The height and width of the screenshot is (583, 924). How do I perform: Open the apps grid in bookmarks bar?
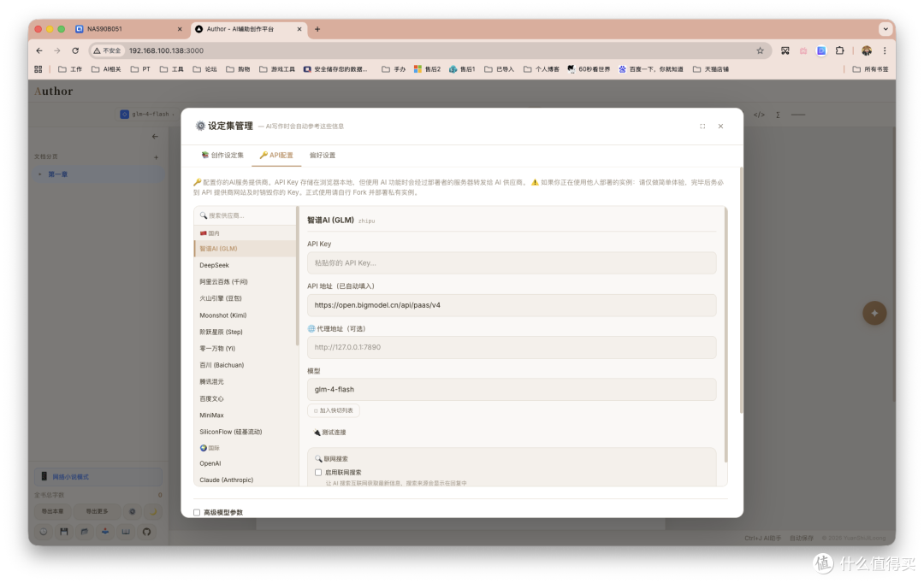[38, 69]
